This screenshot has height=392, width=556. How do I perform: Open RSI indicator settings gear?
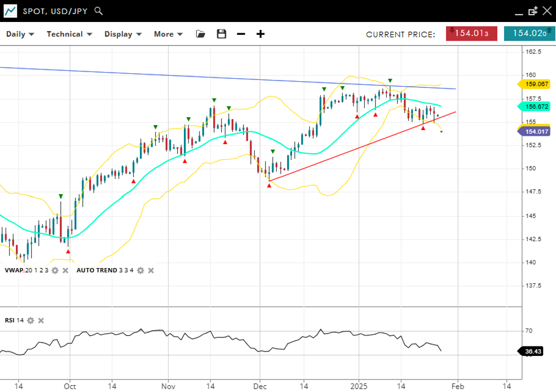[x=30, y=320]
